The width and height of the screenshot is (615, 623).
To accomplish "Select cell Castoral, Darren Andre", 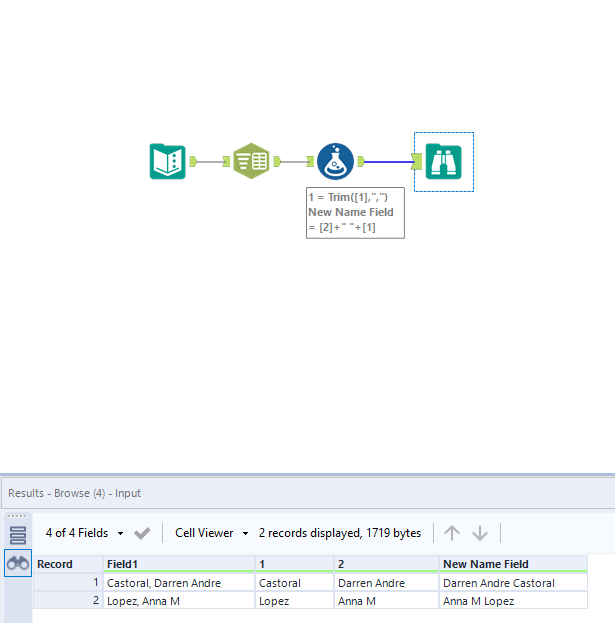I will (179, 582).
